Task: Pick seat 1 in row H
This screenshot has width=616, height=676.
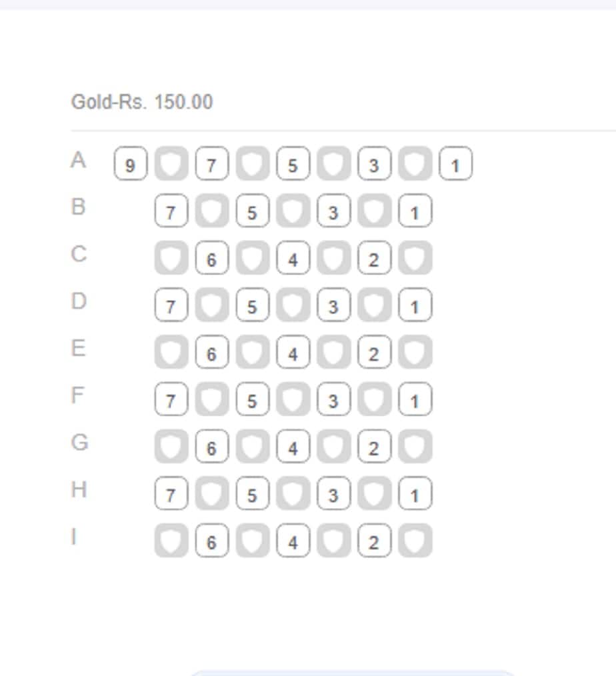Action: (x=415, y=493)
